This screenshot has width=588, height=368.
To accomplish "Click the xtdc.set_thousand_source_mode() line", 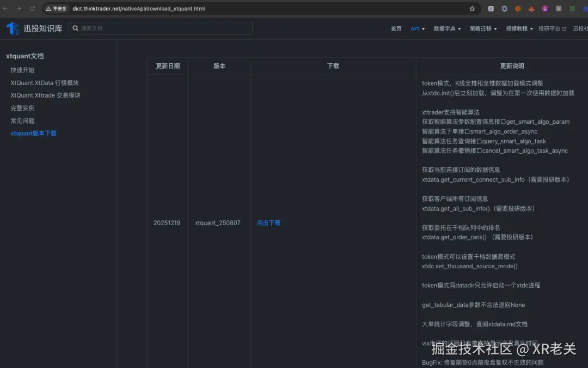I will (470, 266).
